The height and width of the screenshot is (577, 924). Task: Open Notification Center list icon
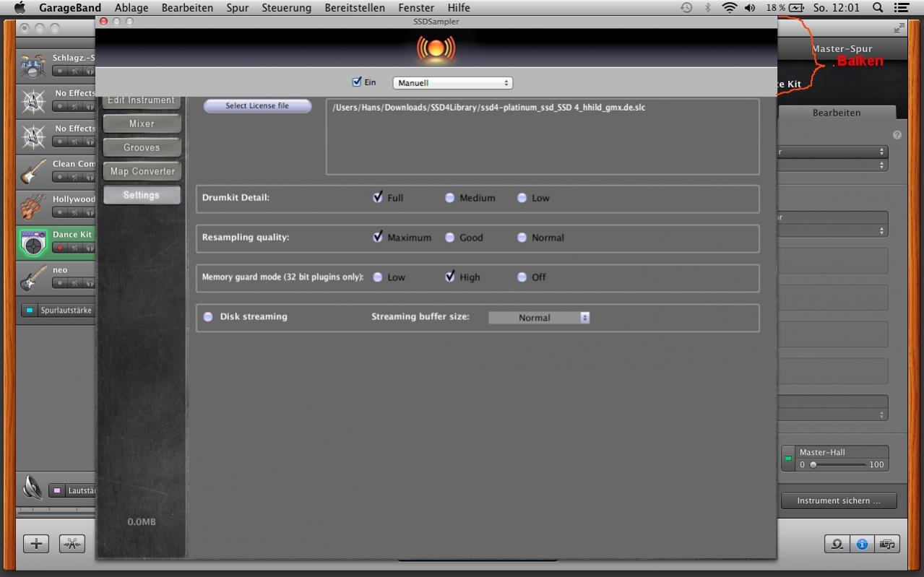pyautogui.click(x=902, y=8)
